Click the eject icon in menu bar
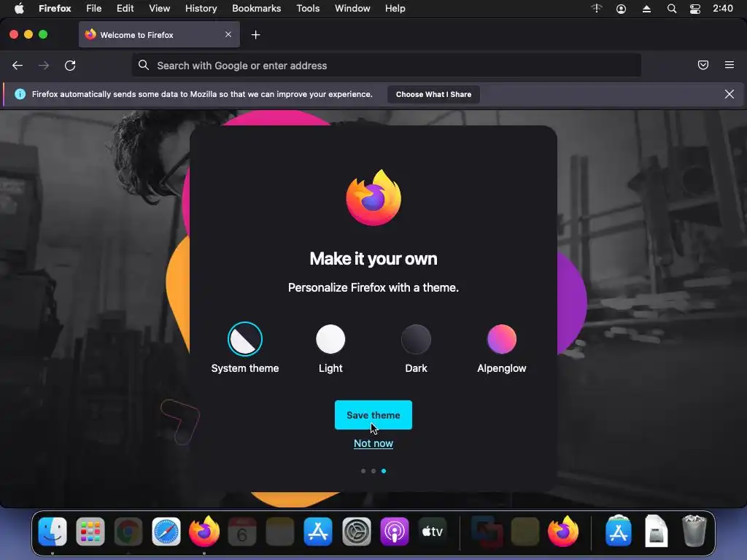747x560 pixels. (x=646, y=9)
